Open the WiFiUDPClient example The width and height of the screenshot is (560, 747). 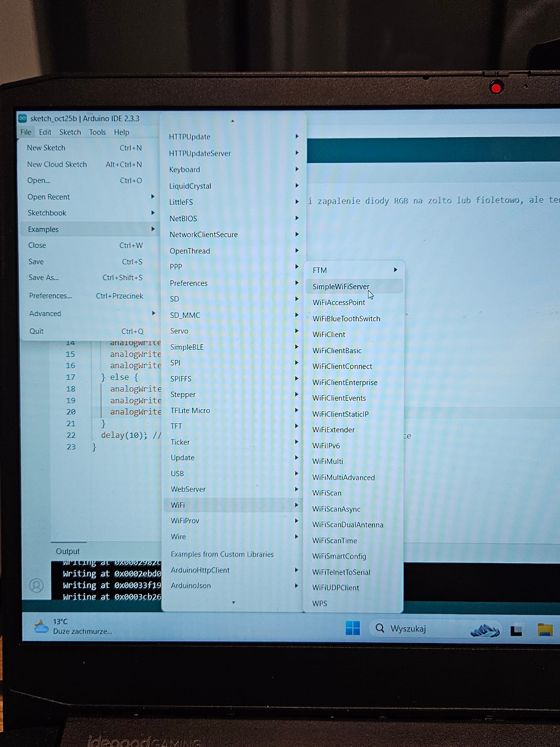[354, 588]
